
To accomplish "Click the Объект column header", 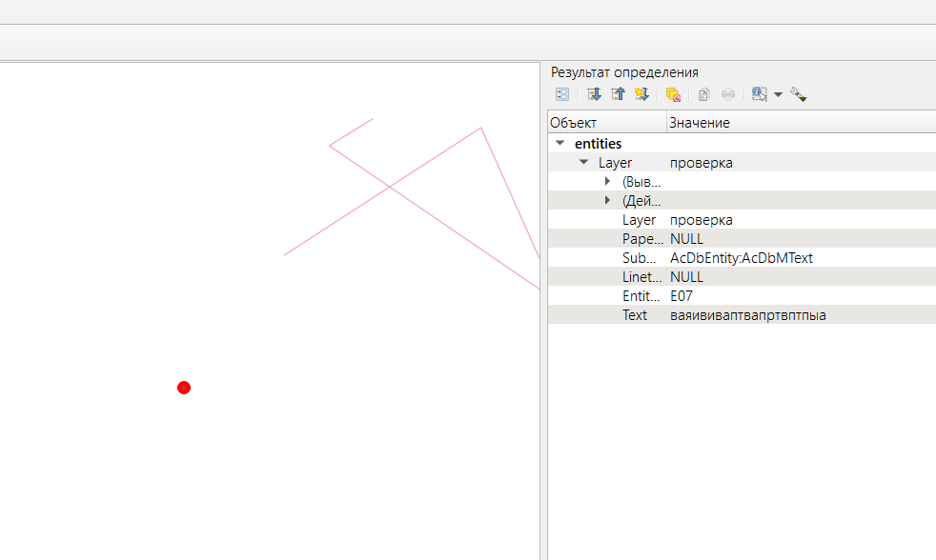I will click(606, 122).
